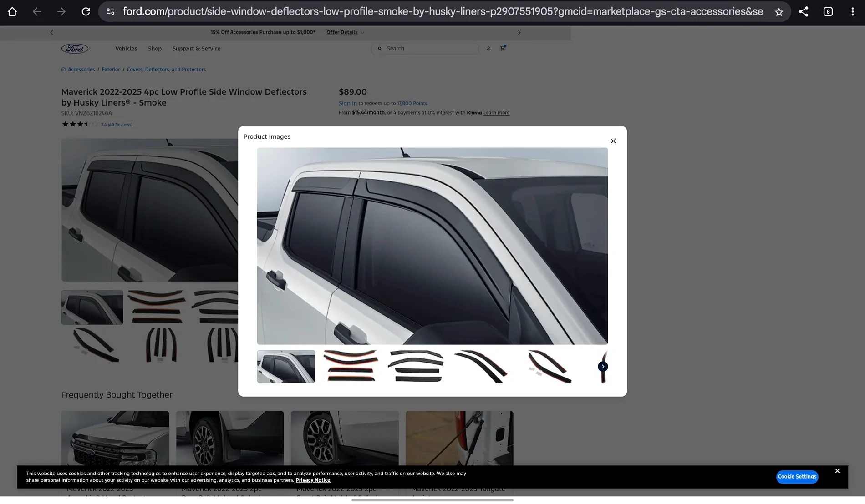Viewport: 865px width, 504px height.
Task: Open the Vehicles menu
Action: 126,49
